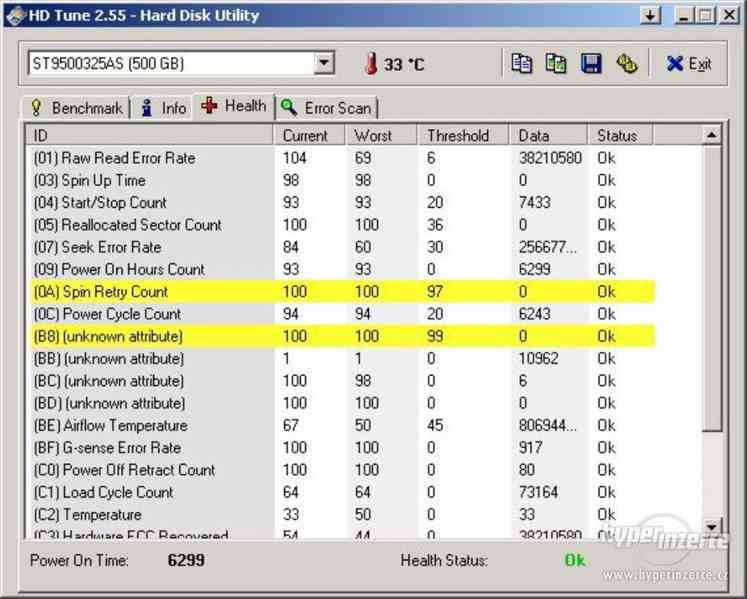
Task: Click the Worst column header
Action: click(x=381, y=135)
